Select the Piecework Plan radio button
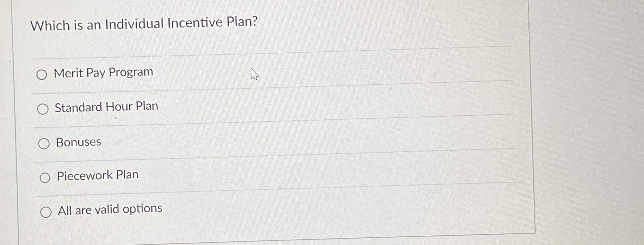This screenshot has width=644, height=245. tap(46, 177)
